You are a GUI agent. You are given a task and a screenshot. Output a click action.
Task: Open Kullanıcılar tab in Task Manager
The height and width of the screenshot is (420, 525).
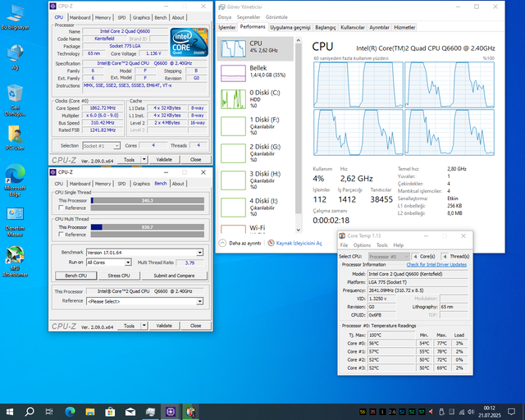pyautogui.click(x=352, y=27)
